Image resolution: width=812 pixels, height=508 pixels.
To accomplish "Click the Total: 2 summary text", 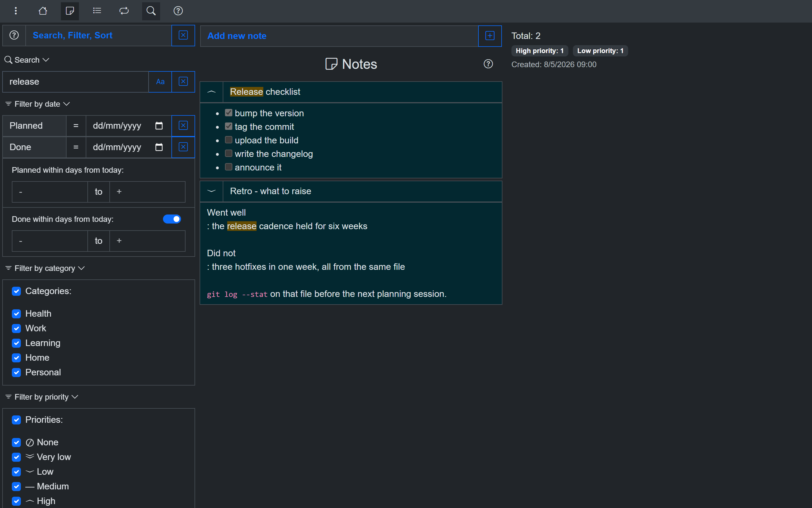I will click(526, 36).
